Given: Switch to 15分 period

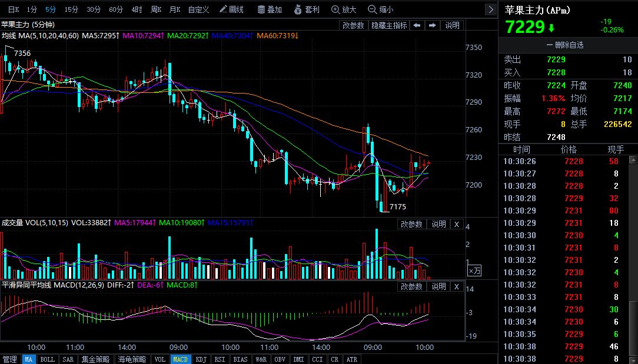Looking at the screenshot, I should 71,9.
